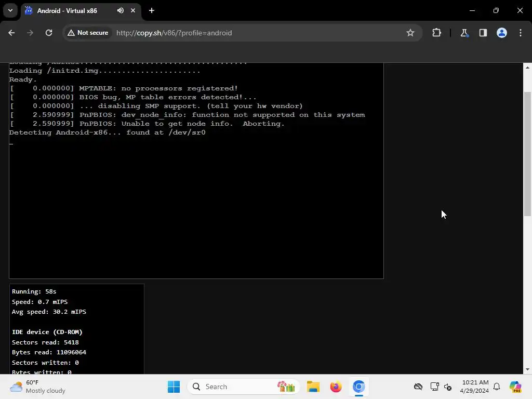Go back to previous page
Image resolution: width=532 pixels, height=399 pixels.
click(11, 33)
